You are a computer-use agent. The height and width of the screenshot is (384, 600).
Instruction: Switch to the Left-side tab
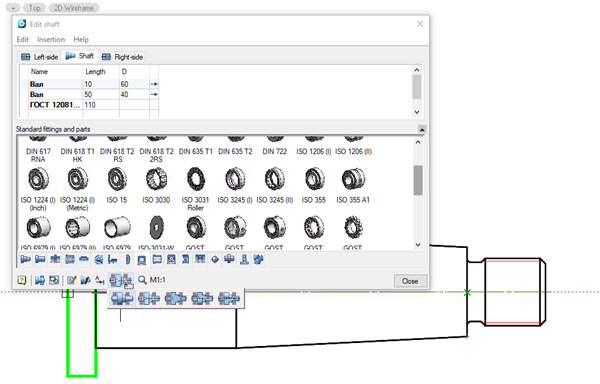coord(39,57)
